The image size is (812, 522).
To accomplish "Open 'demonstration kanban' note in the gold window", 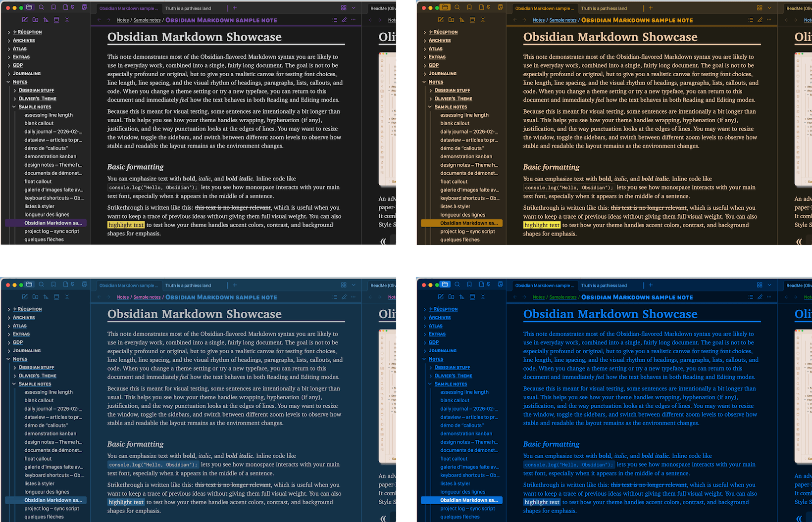I will coord(466,156).
